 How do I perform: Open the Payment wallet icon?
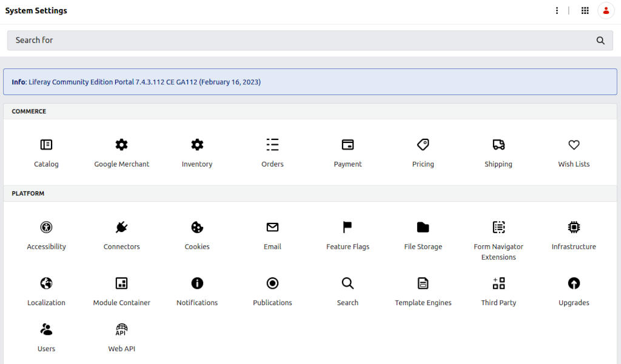pyautogui.click(x=347, y=145)
